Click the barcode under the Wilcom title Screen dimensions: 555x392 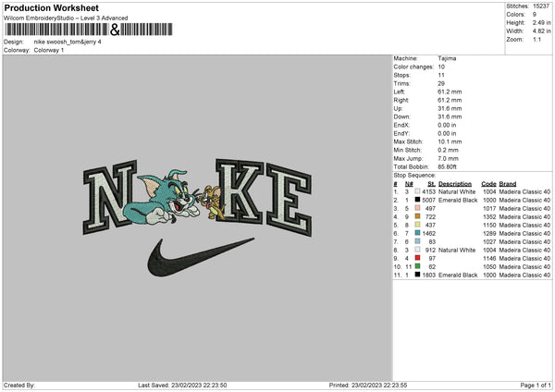pyautogui.click(x=89, y=30)
